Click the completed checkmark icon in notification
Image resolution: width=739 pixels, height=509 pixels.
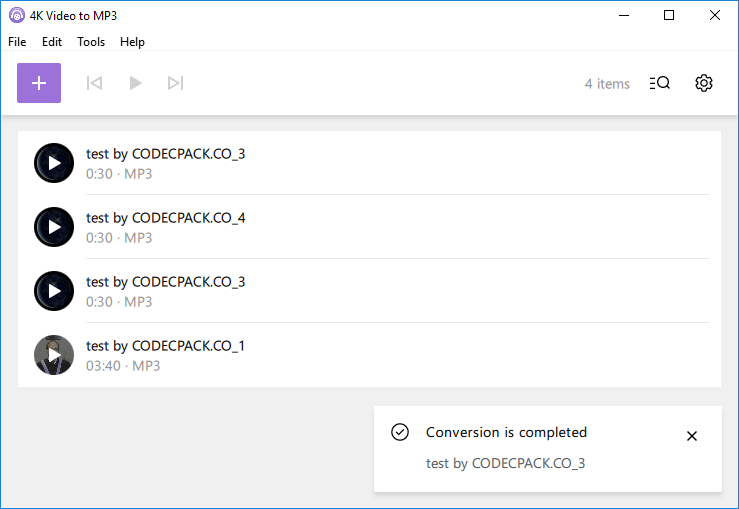400,432
